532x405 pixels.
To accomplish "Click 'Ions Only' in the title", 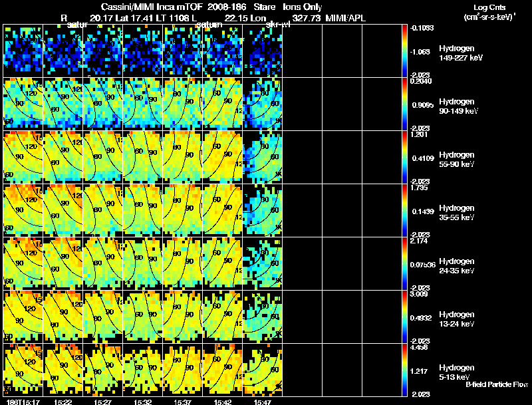I will coord(303,7).
